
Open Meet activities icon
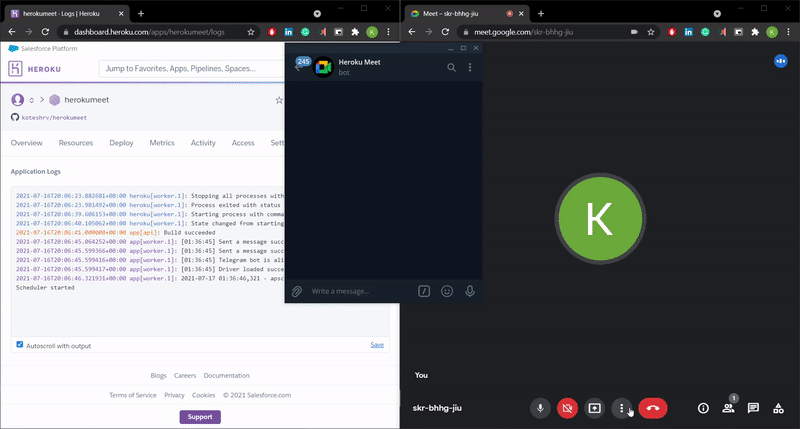pos(778,408)
